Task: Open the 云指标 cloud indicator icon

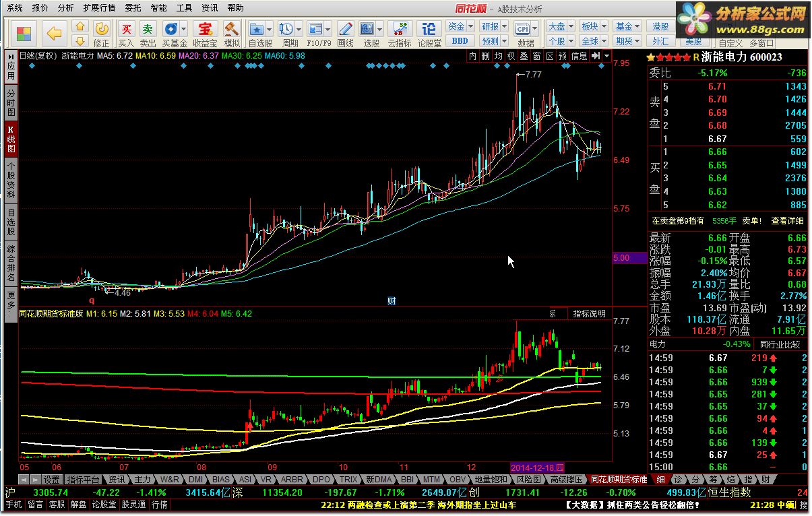Action: tap(399, 33)
